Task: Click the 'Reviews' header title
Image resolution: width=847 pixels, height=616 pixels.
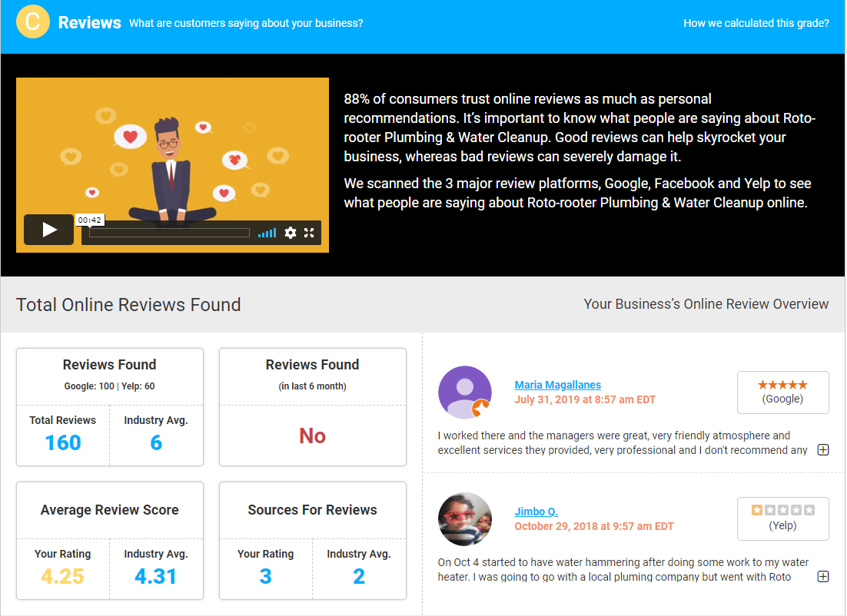Action: pyautogui.click(x=90, y=23)
